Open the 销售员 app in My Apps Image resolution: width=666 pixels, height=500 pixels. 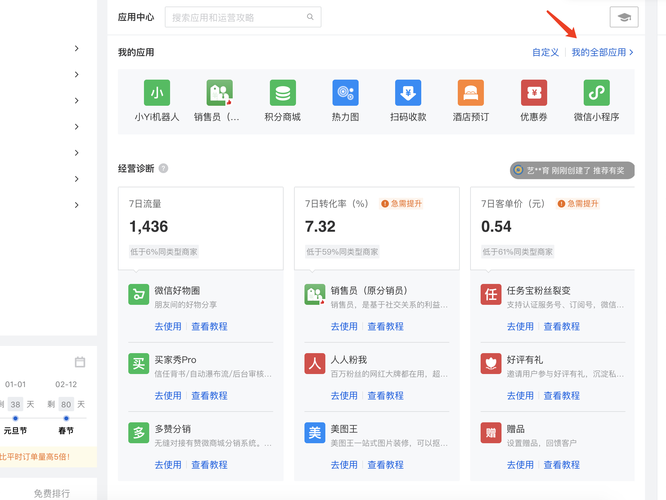(219, 93)
